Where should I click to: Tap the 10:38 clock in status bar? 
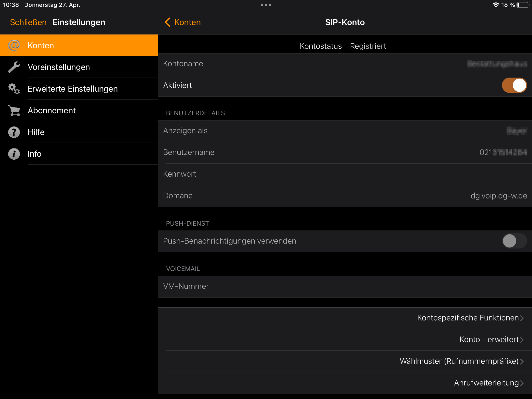click(x=11, y=5)
